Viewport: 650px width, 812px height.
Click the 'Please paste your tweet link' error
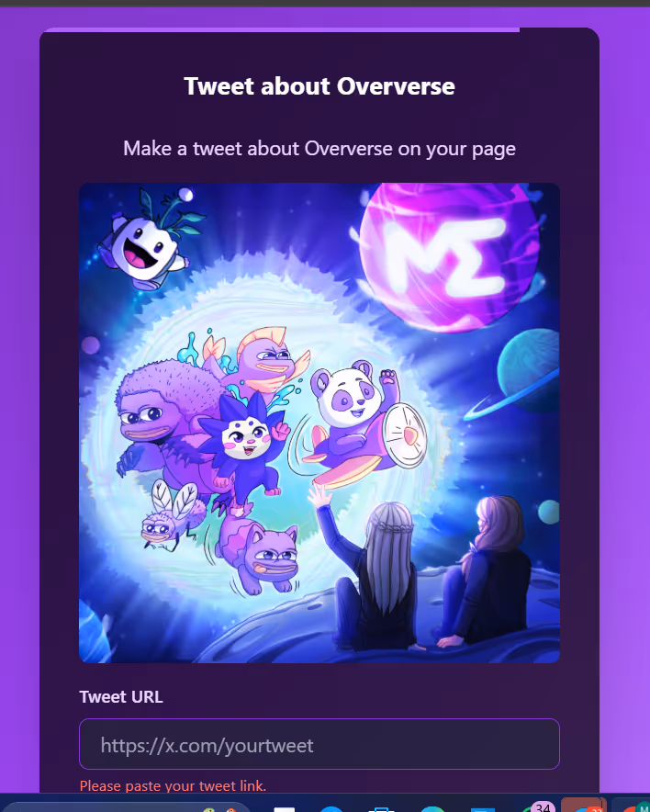coord(173,785)
